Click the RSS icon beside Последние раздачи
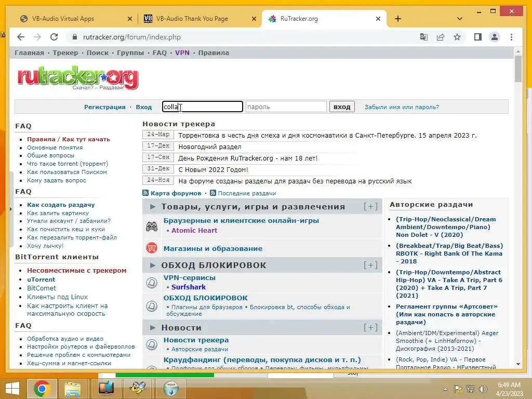The width and height of the screenshot is (532, 399). click(x=212, y=193)
